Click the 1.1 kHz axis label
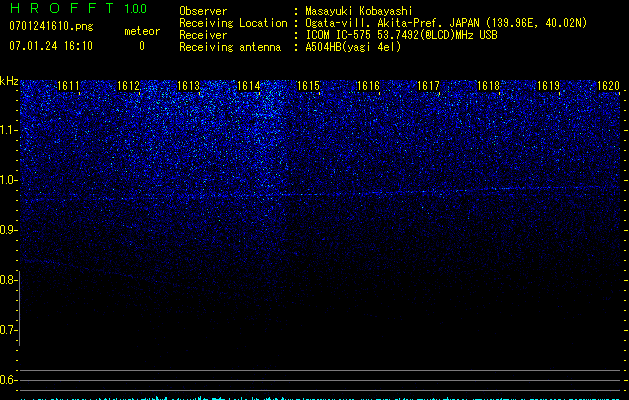The width and height of the screenshot is (629, 400). pos(8,130)
